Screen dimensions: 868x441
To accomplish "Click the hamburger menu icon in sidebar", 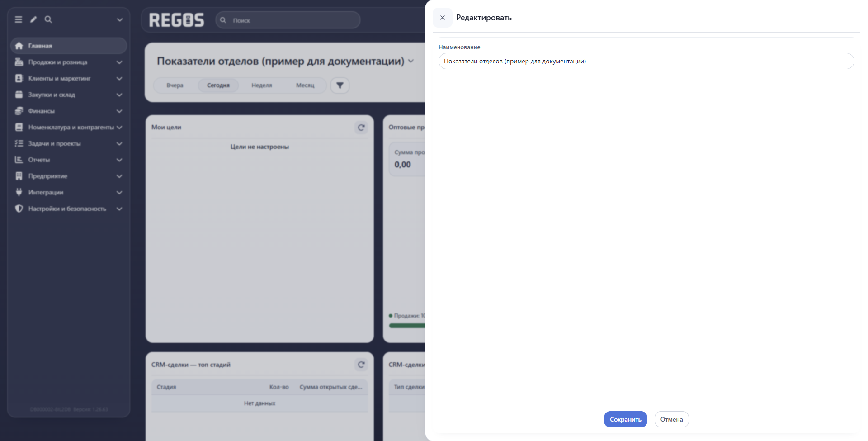I will coord(19,19).
